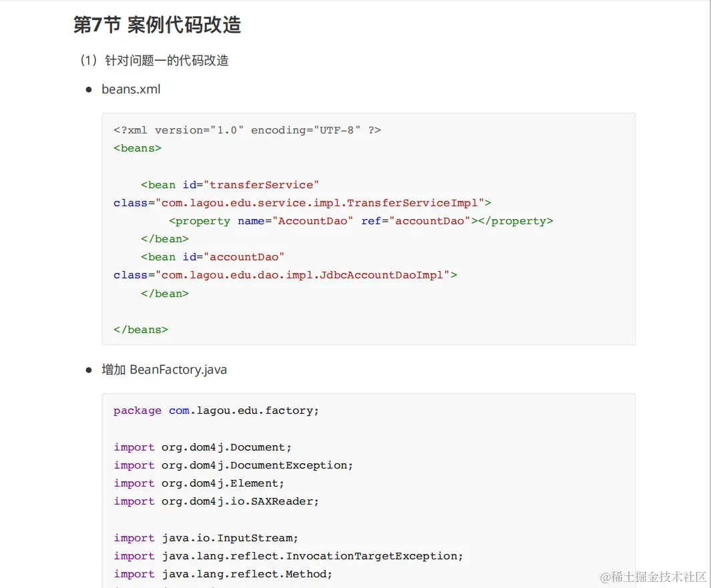The width and height of the screenshot is (711, 588).
Task: Click the text 针对问题一的代码改造
Action: point(167,61)
